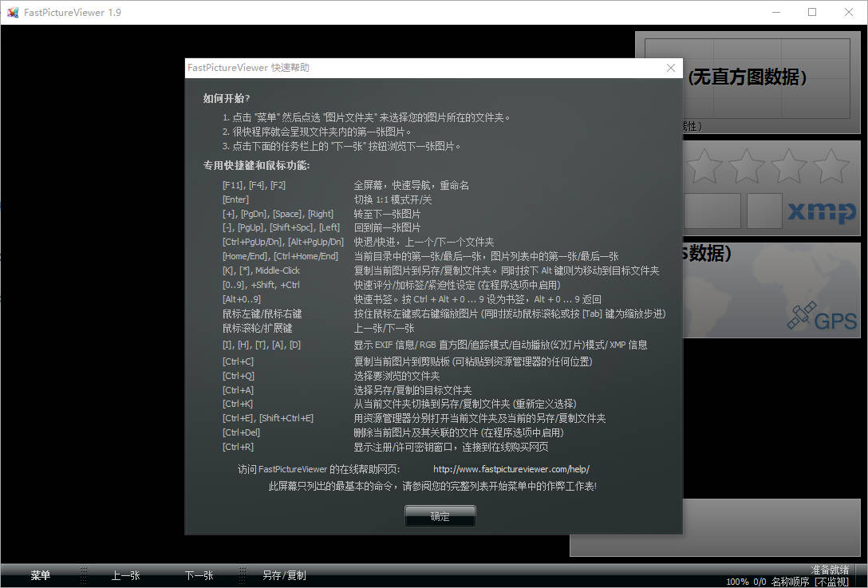
Task: Click the [Ctrl+R] shortcut entry
Action: point(238,447)
